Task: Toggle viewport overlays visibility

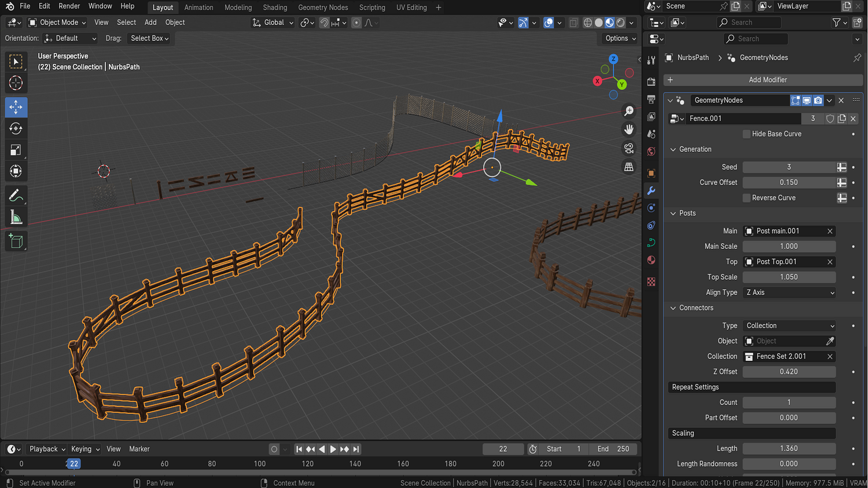Action: click(549, 23)
